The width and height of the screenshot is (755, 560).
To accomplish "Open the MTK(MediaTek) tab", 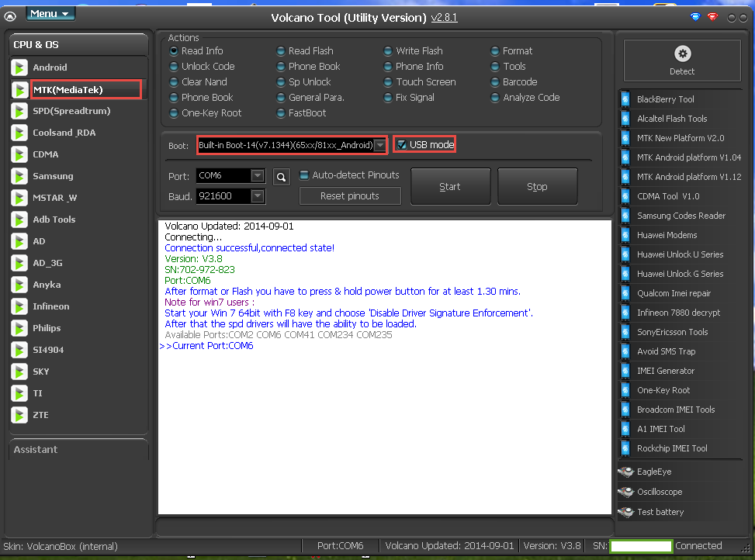I will tap(85, 90).
